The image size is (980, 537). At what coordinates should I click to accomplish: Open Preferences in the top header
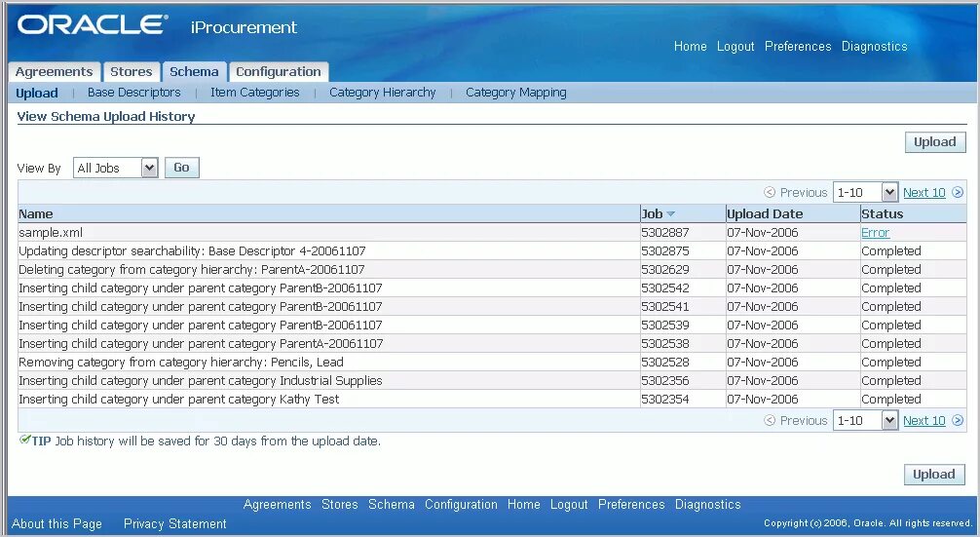(798, 46)
